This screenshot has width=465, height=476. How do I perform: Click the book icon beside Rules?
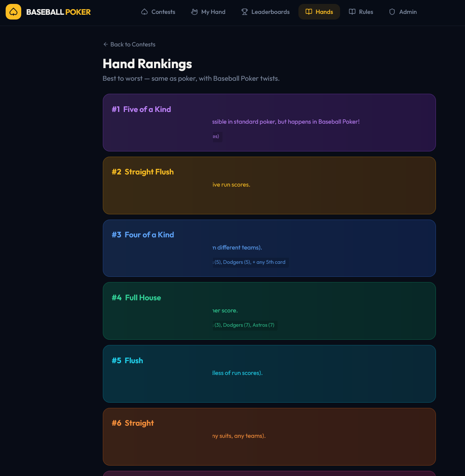tap(352, 12)
